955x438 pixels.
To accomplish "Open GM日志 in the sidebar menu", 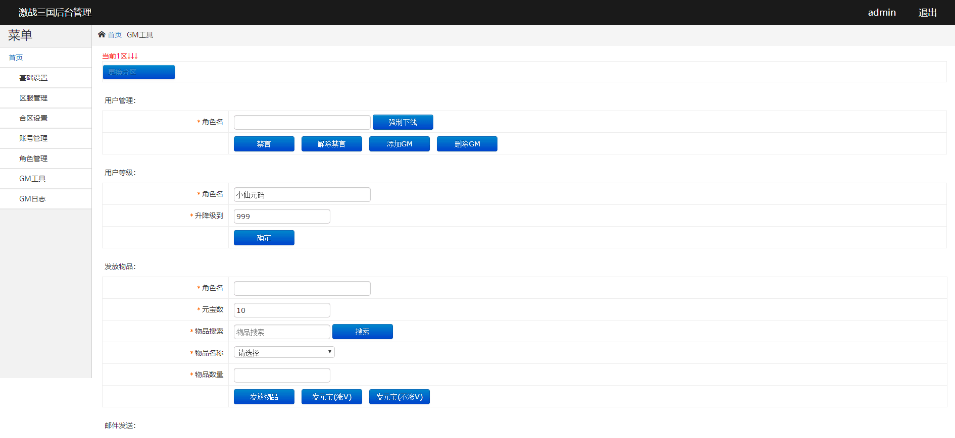I will click(33, 199).
